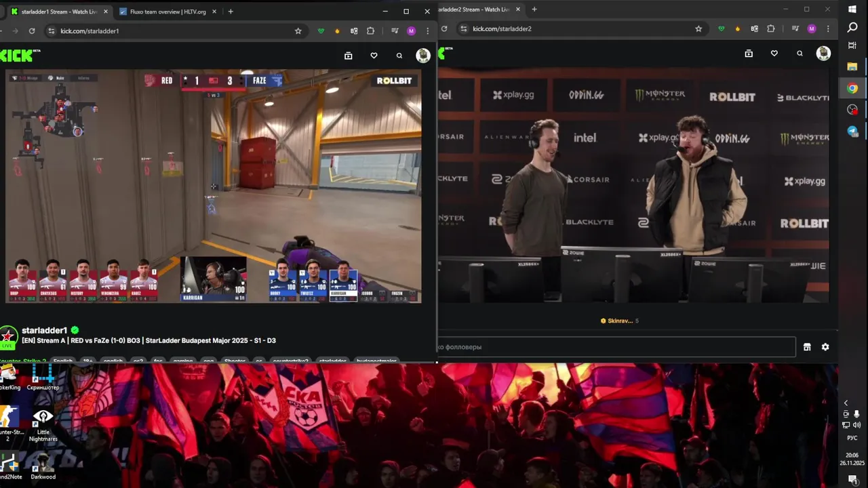Click the Kick logo in starladder1 window

click(20, 56)
